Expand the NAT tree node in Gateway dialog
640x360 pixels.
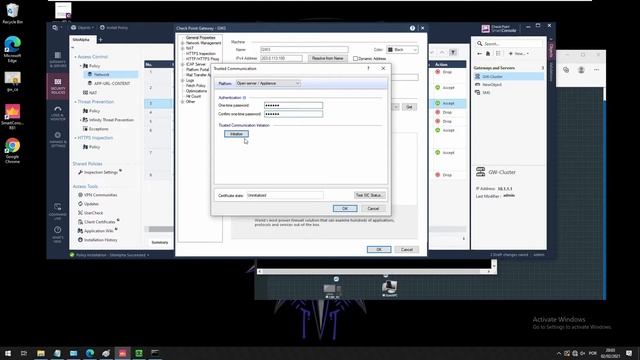(x=183, y=48)
